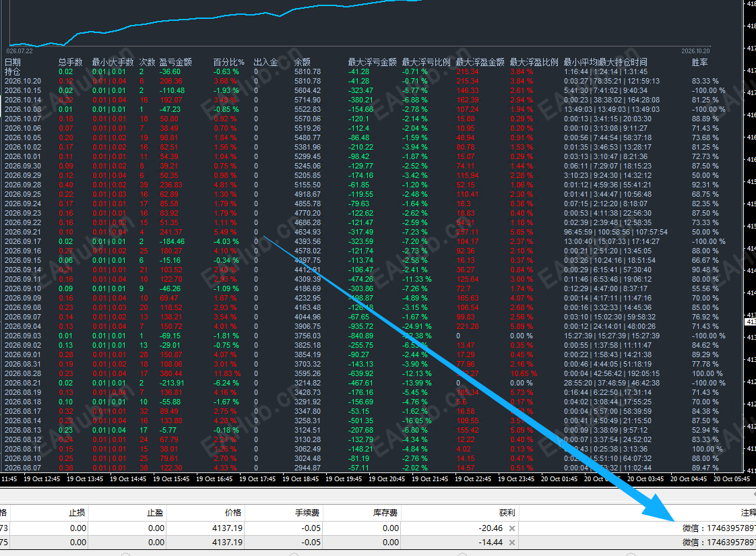Close the open order showing -20.46 profit
Image resolution: width=756 pixels, height=556 pixels.
pyautogui.click(x=512, y=528)
